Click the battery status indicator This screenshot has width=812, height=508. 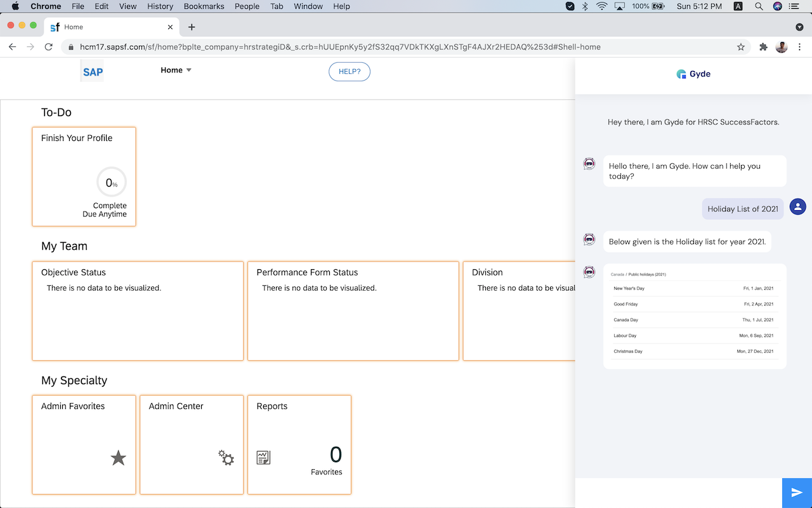[x=647, y=6]
